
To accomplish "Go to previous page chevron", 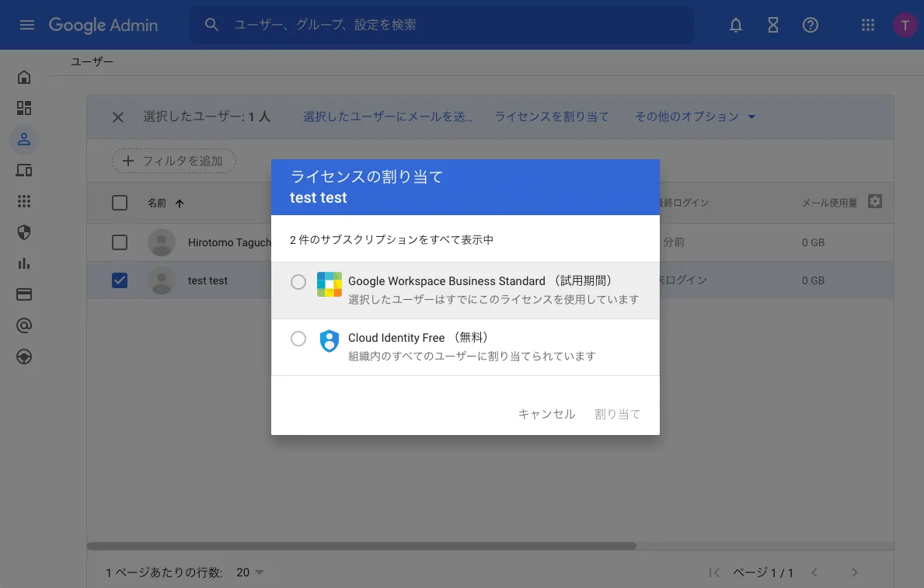I will (815, 572).
